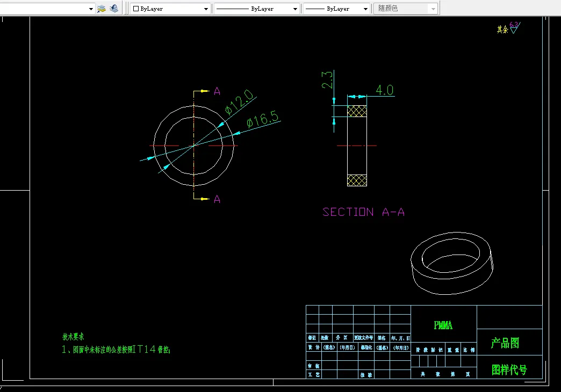
Task: Select the 处数 title block cell
Action: tap(325, 338)
